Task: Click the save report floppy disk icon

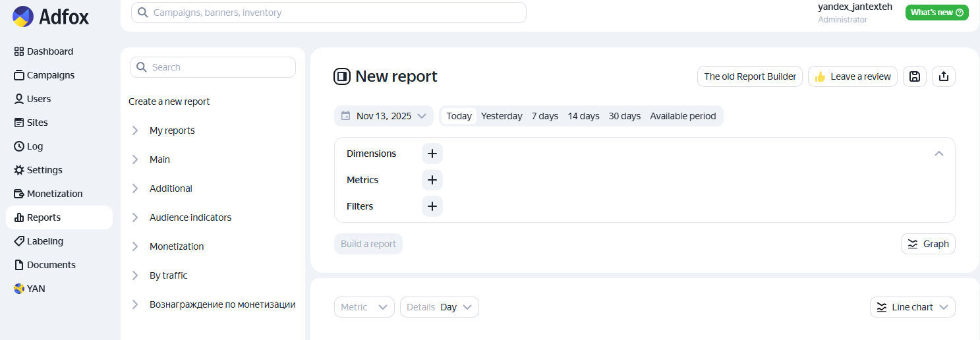Action: (x=914, y=76)
